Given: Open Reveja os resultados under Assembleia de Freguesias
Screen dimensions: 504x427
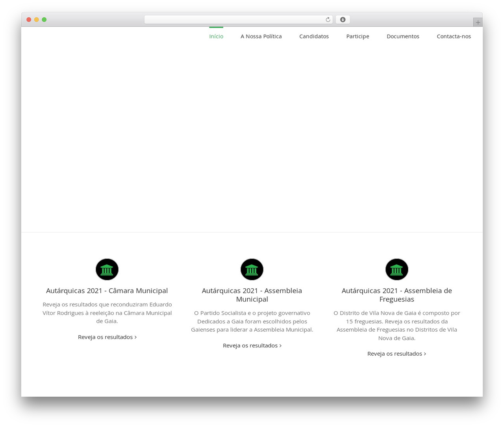Looking at the screenshot, I should (397, 354).
